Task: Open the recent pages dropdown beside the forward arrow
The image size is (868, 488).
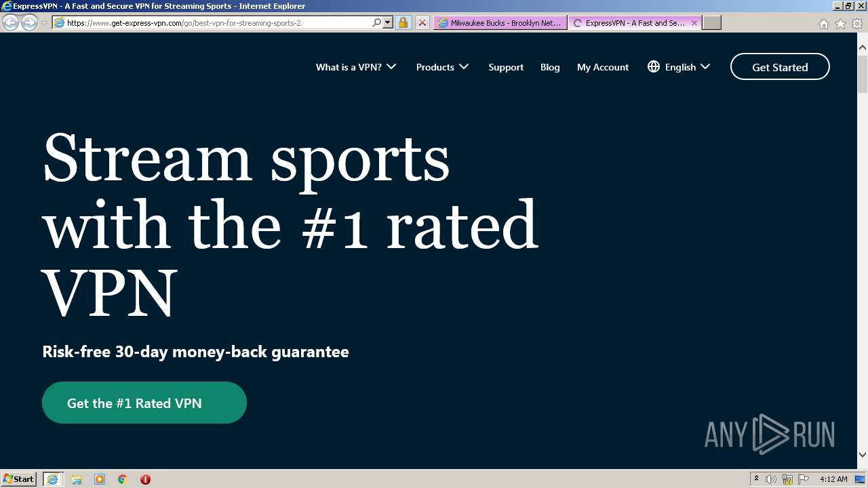Action: coord(44,23)
